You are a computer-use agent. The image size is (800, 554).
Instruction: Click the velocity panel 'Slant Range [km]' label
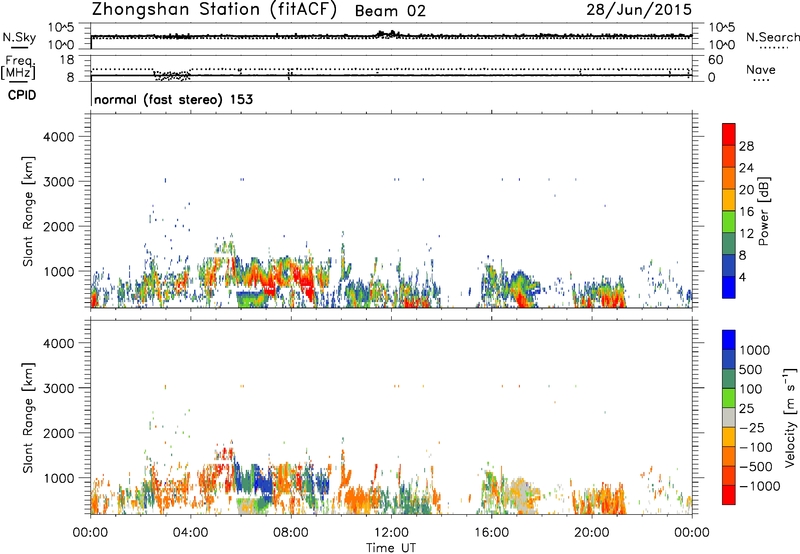28,417
